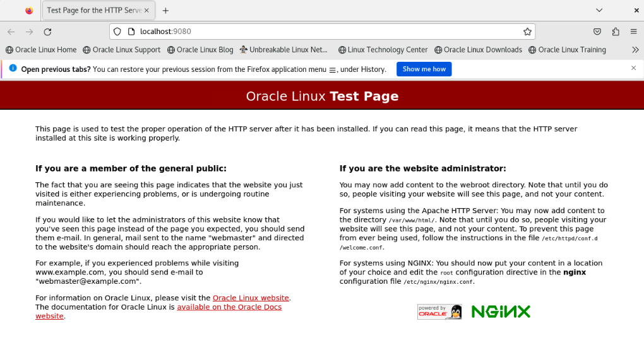Close the Firefox window
The width and height of the screenshot is (644, 350).
[x=636, y=10]
